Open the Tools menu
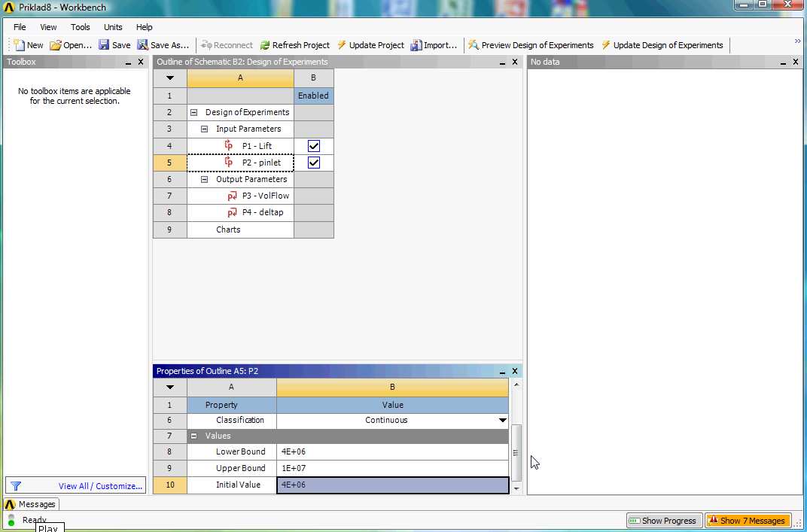The image size is (807, 532). [x=81, y=27]
